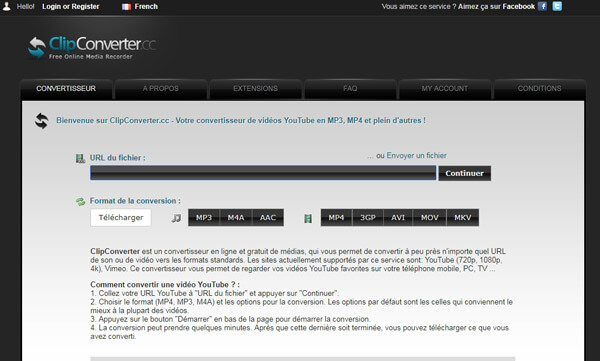Switch language via French selector

[140, 7]
